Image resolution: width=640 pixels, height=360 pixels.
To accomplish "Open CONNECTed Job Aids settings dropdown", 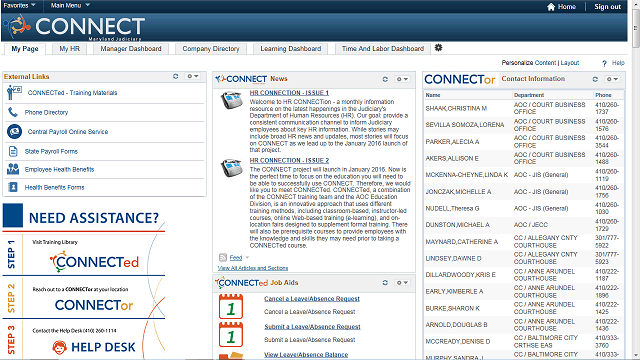I will tap(402, 282).
